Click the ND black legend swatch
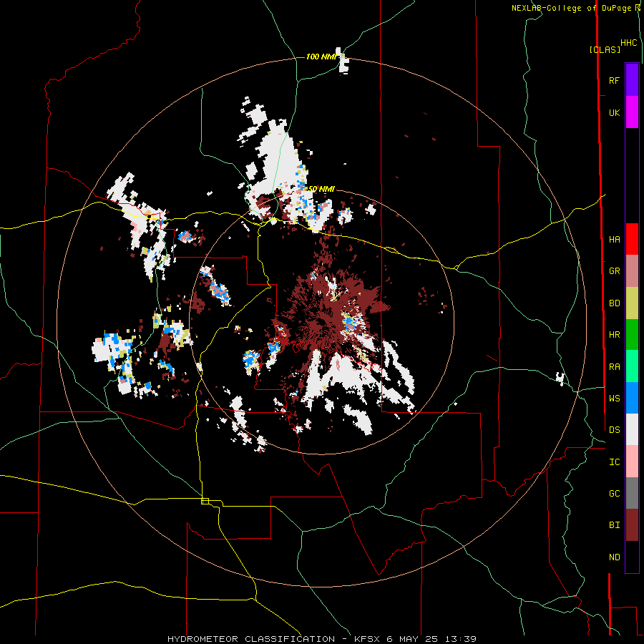644x644 pixels. [x=632, y=557]
